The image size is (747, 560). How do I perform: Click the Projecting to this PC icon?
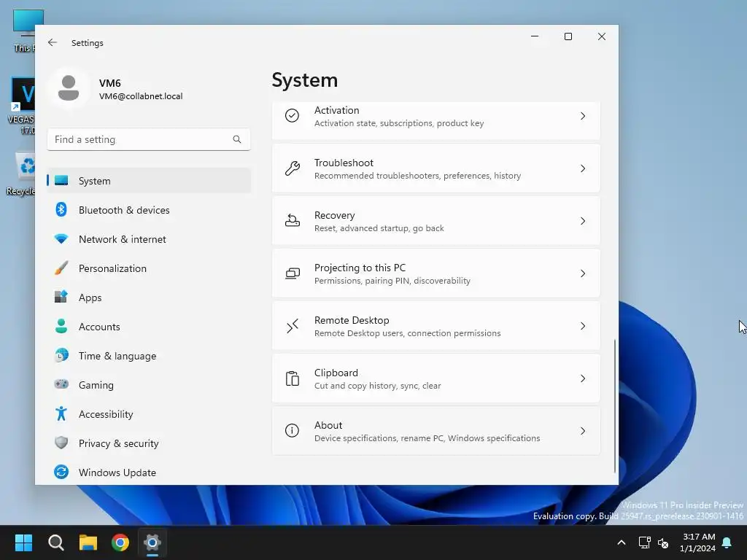292,273
